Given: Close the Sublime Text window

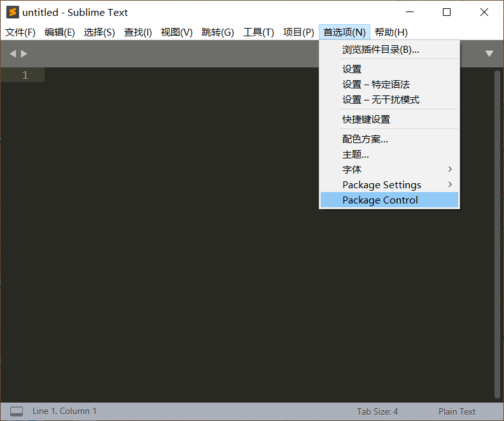Looking at the screenshot, I should (x=484, y=12).
